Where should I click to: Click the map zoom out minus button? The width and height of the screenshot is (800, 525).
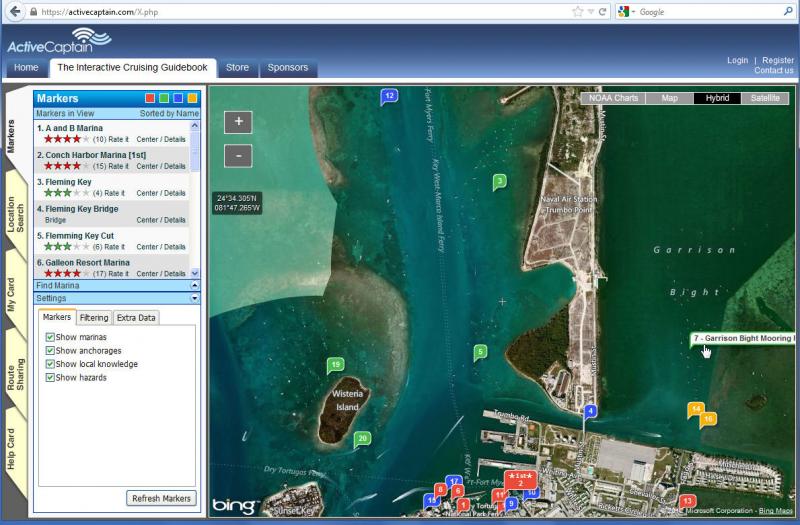[238, 156]
